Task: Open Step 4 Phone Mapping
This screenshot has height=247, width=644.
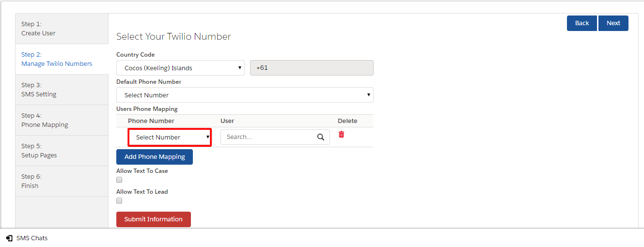Action: (x=62, y=120)
